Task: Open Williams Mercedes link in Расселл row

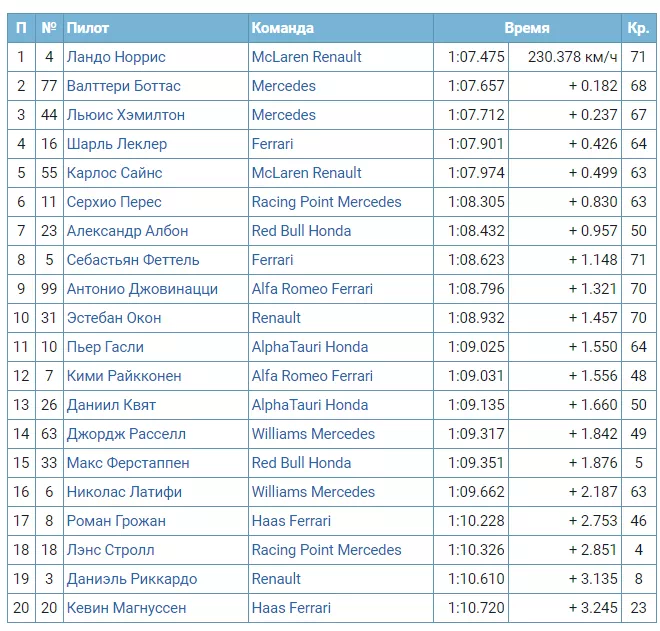Action: click(313, 434)
